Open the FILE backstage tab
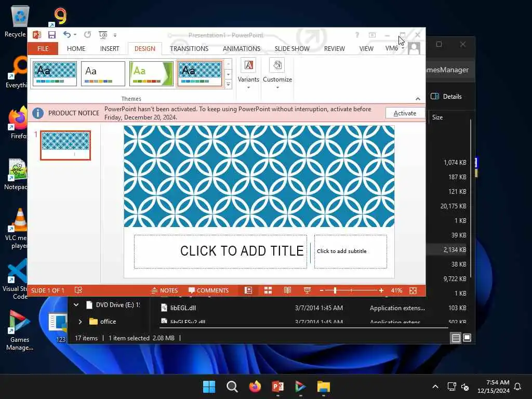This screenshot has width=532, height=399. (x=43, y=48)
